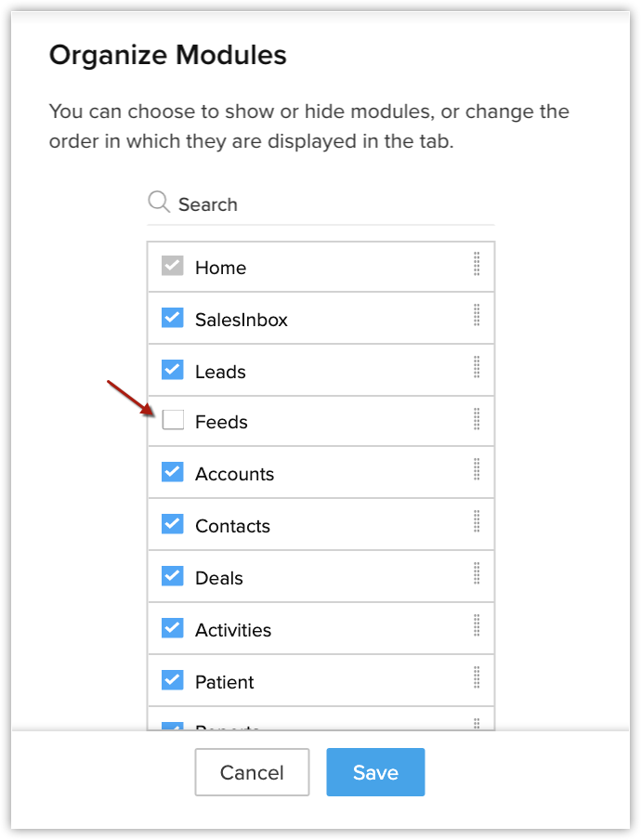Uncheck the Deals module
This screenshot has height=840, width=641.
click(x=173, y=576)
